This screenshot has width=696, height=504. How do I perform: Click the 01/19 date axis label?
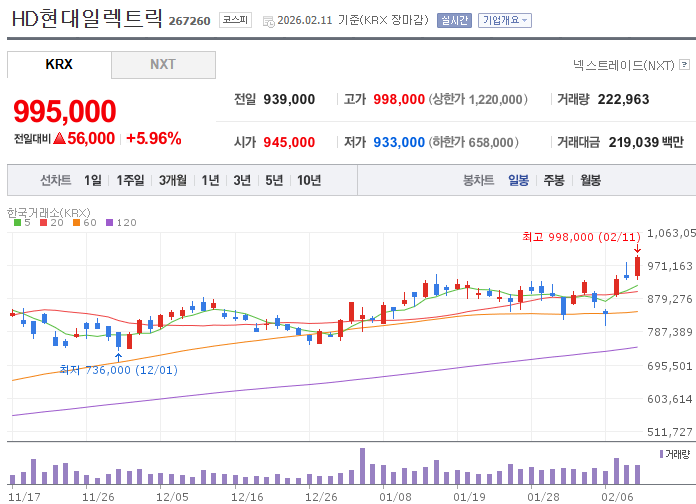[x=469, y=497]
